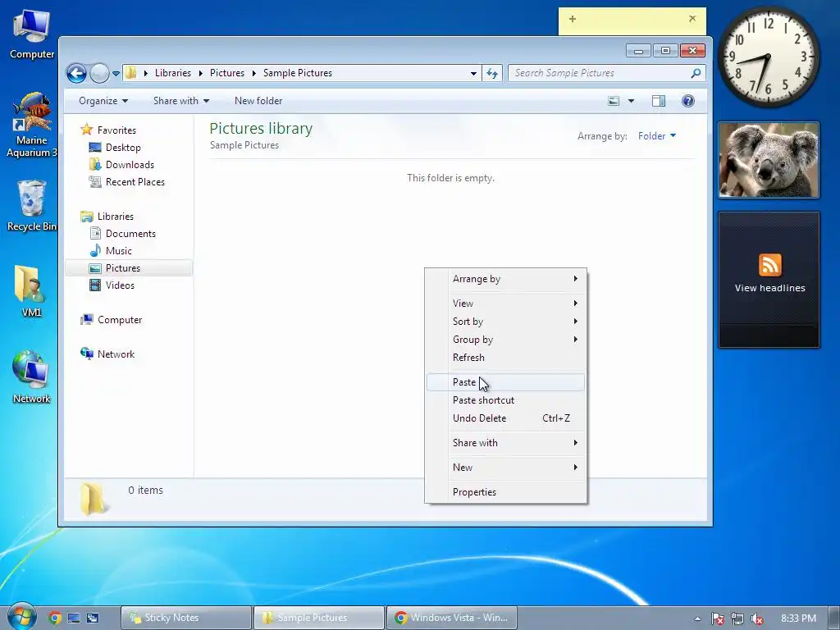840x630 pixels.
Task: Open Share with submenu in context menu
Action: [505, 442]
